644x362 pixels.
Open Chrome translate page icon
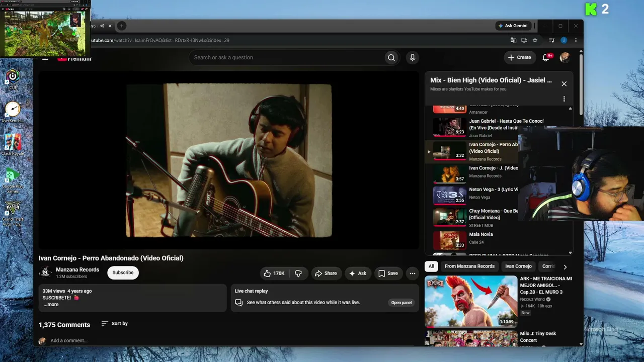click(513, 40)
